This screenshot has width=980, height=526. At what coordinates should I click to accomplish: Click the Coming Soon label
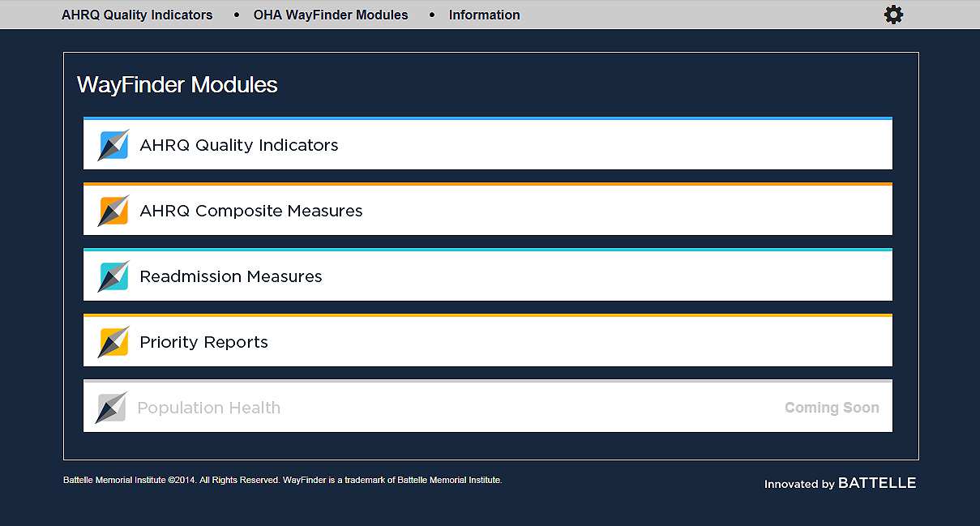click(x=832, y=408)
